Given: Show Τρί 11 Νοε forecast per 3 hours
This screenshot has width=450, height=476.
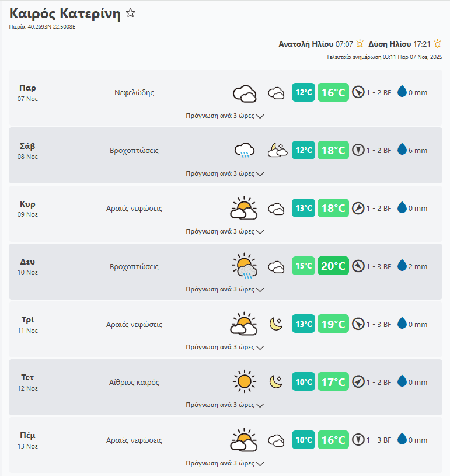Looking at the screenshot, I should [x=225, y=347].
